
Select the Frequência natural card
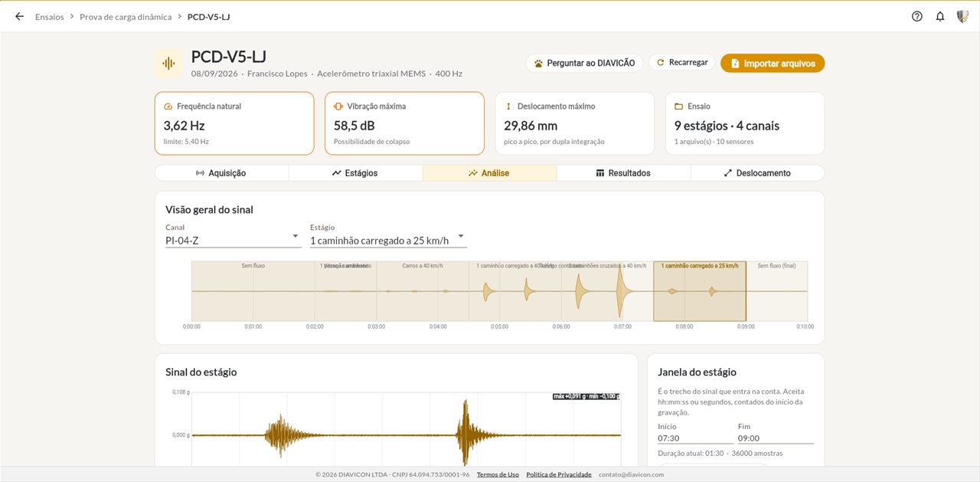[x=234, y=123]
